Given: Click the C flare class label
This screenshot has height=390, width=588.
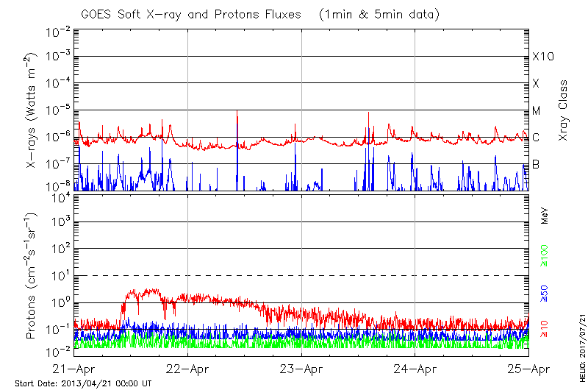Looking at the screenshot, I should click(536, 138).
